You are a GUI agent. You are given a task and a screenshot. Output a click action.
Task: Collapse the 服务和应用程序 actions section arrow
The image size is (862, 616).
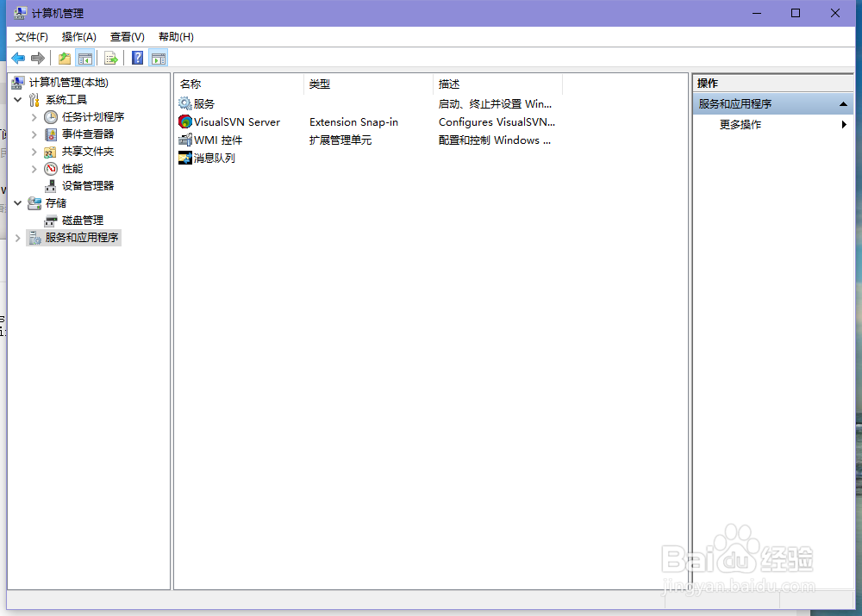pos(843,104)
